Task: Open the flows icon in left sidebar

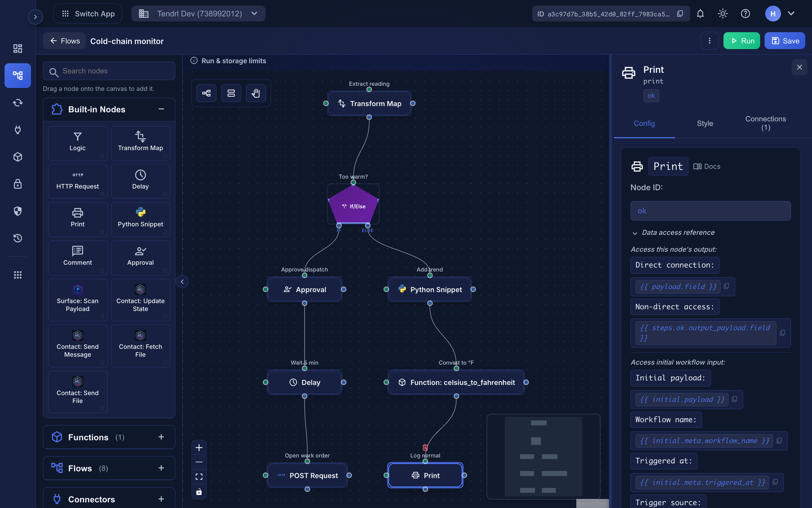Action: pyautogui.click(x=18, y=75)
